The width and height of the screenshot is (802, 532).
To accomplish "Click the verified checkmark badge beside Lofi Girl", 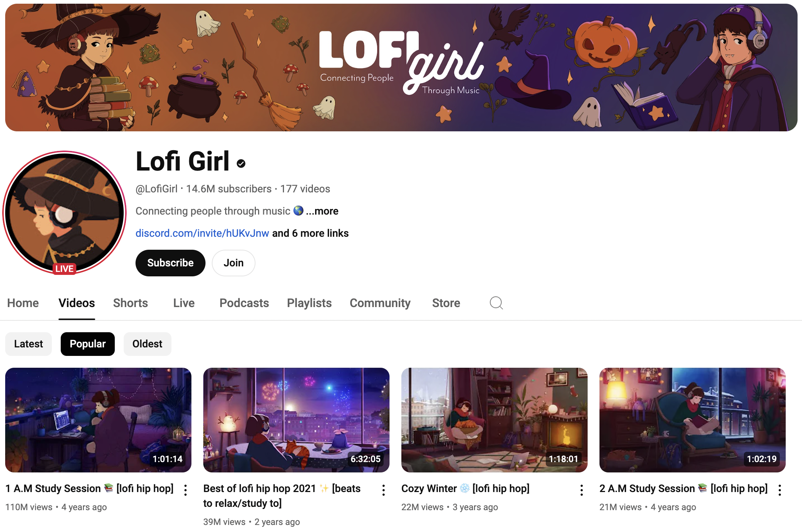I will 241,163.
